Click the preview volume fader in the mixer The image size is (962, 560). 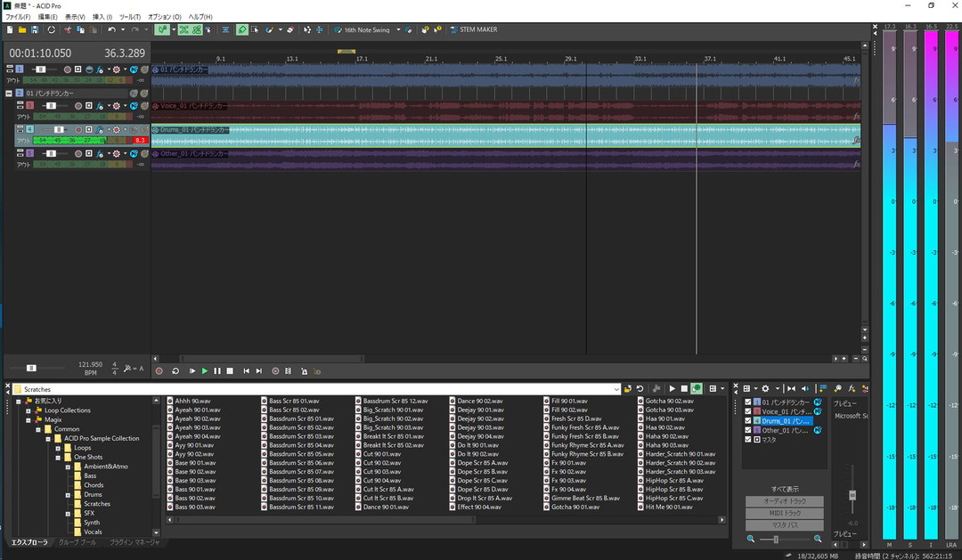tap(852, 495)
